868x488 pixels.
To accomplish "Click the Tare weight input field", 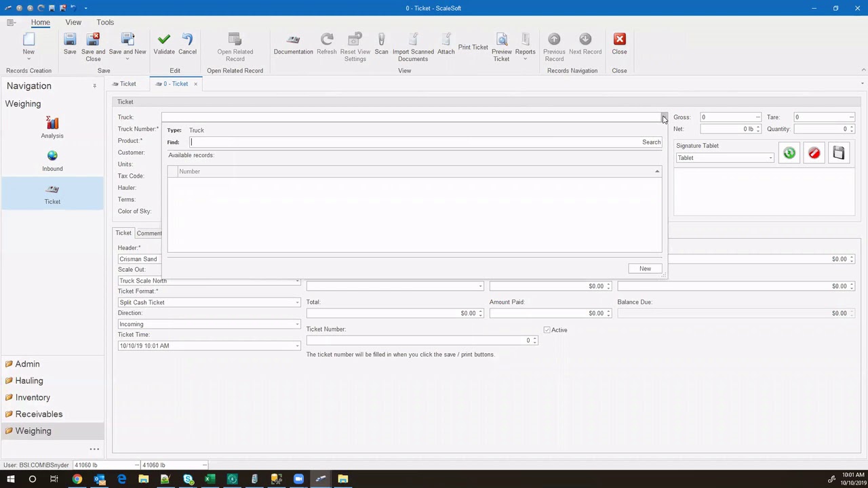I will click(x=825, y=117).
